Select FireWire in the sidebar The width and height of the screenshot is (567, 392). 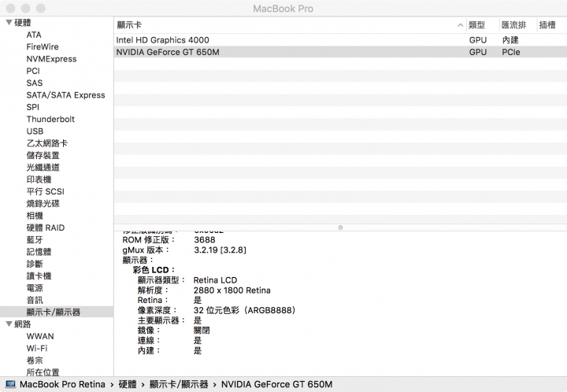tap(43, 46)
